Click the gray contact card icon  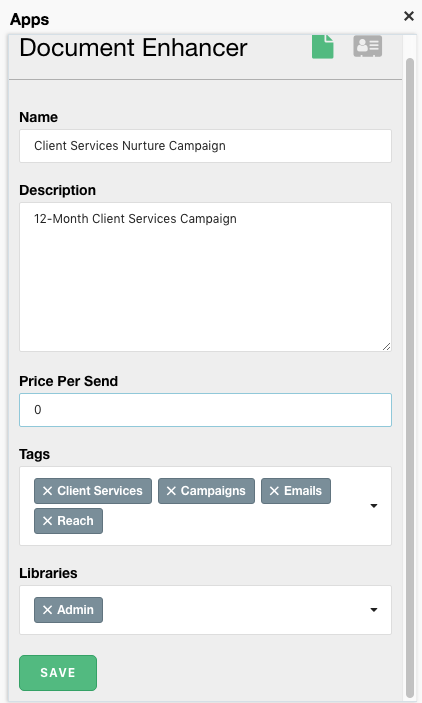(367, 46)
